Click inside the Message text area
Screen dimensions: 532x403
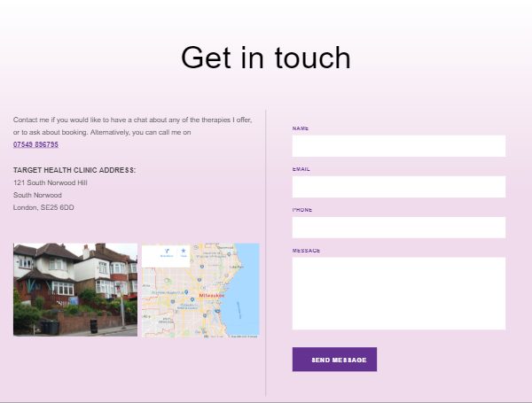click(x=398, y=293)
